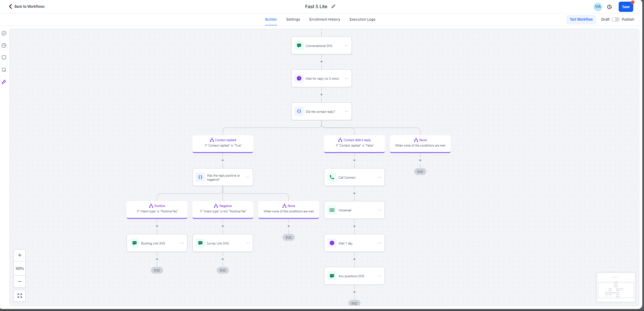Select the Negative branch card
644x311 pixels.
tap(223, 210)
